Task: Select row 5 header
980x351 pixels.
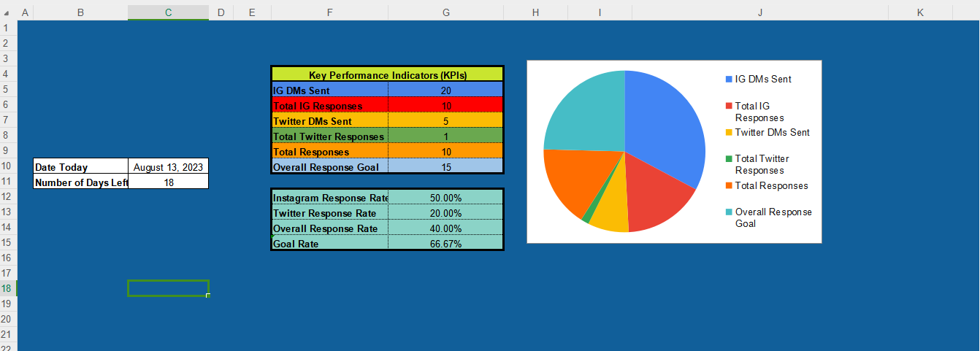Action: point(8,89)
